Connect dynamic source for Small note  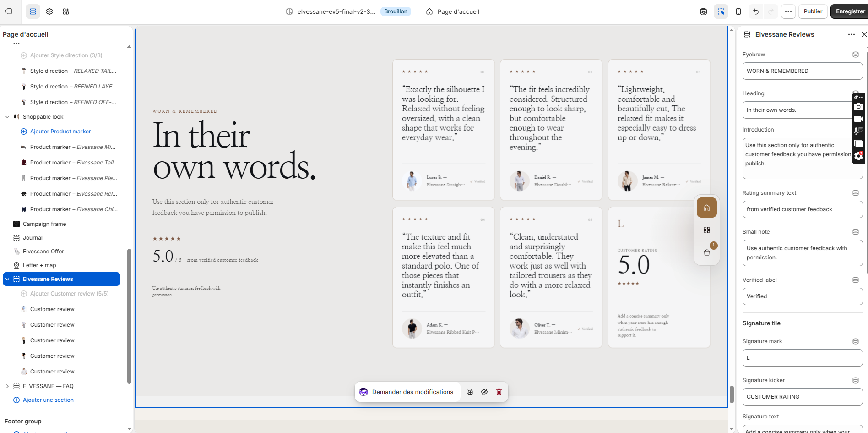(855, 232)
